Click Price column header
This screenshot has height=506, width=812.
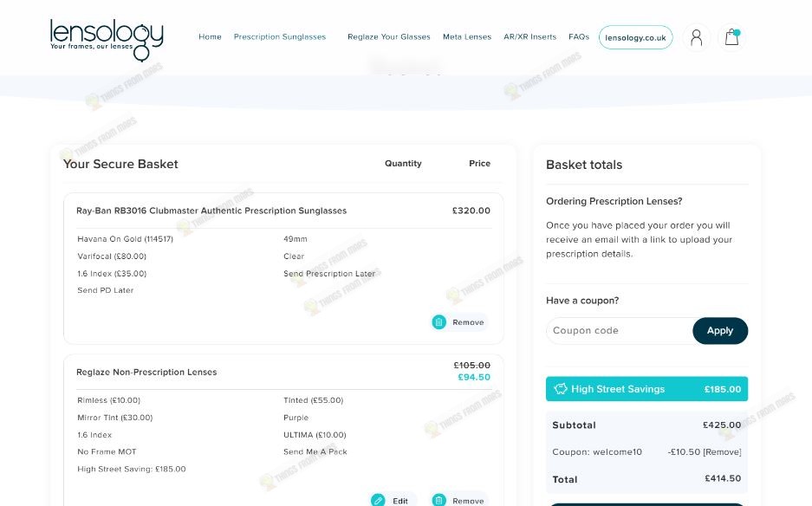479,163
